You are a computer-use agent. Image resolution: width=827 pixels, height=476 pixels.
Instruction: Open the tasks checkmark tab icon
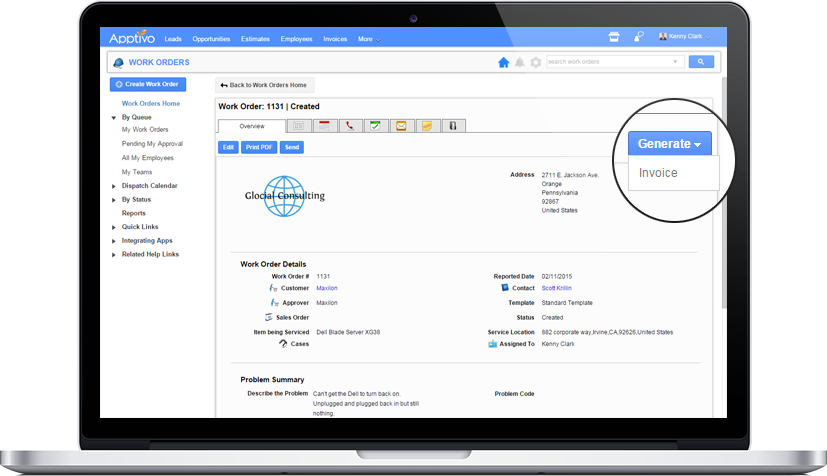tap(376, 126)
